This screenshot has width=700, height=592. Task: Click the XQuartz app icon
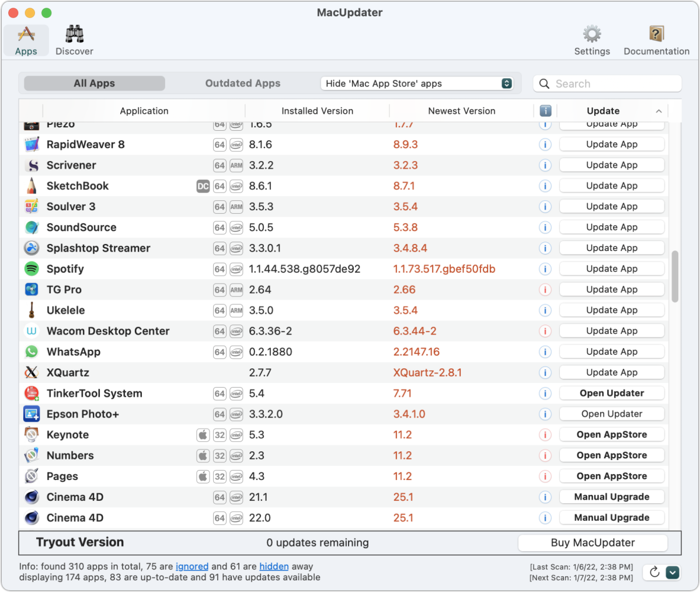32,372
